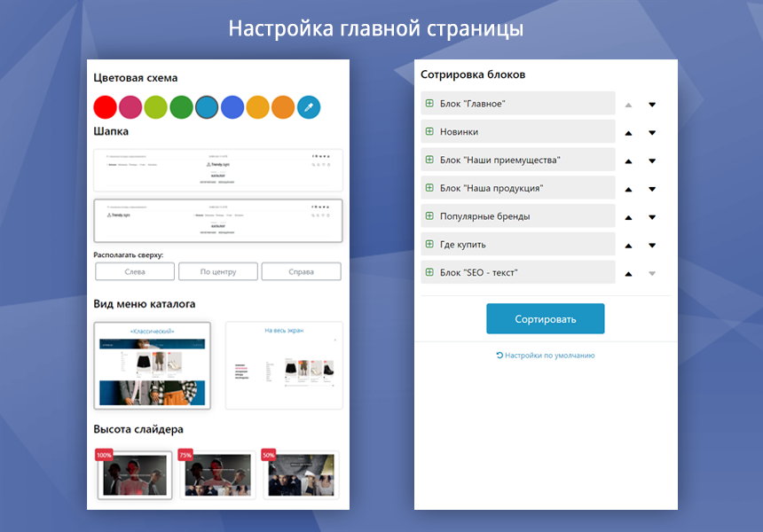This screenshot has width=763, height=532.
Task: Move Блок "Наши приемущества" down with its arrow
Action: tap(652, 160)
